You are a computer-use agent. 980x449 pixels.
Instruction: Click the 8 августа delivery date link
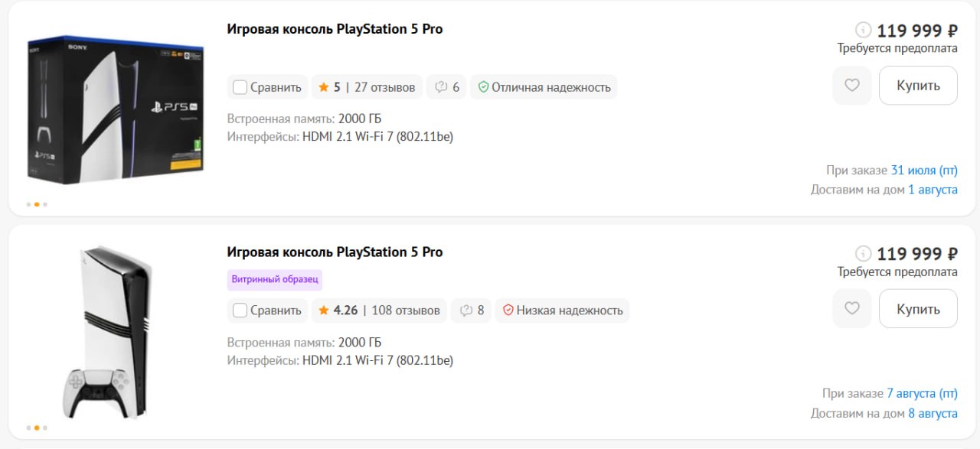[933, 413]
